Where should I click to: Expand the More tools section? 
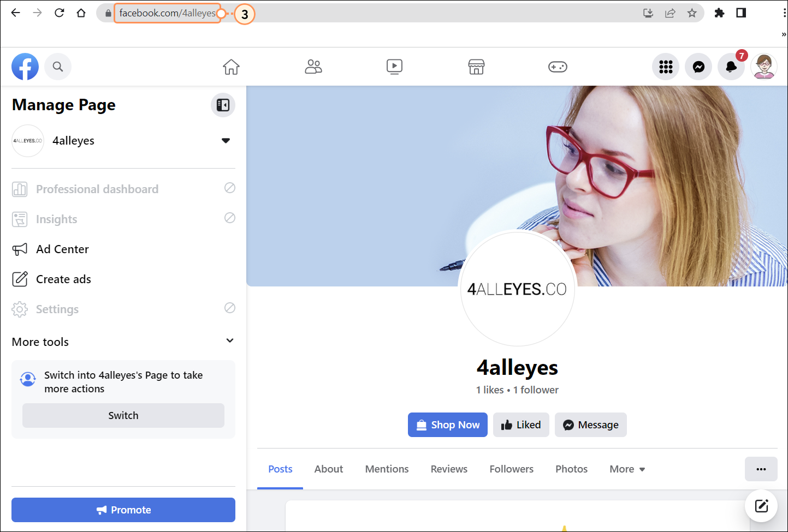point(123,342)
